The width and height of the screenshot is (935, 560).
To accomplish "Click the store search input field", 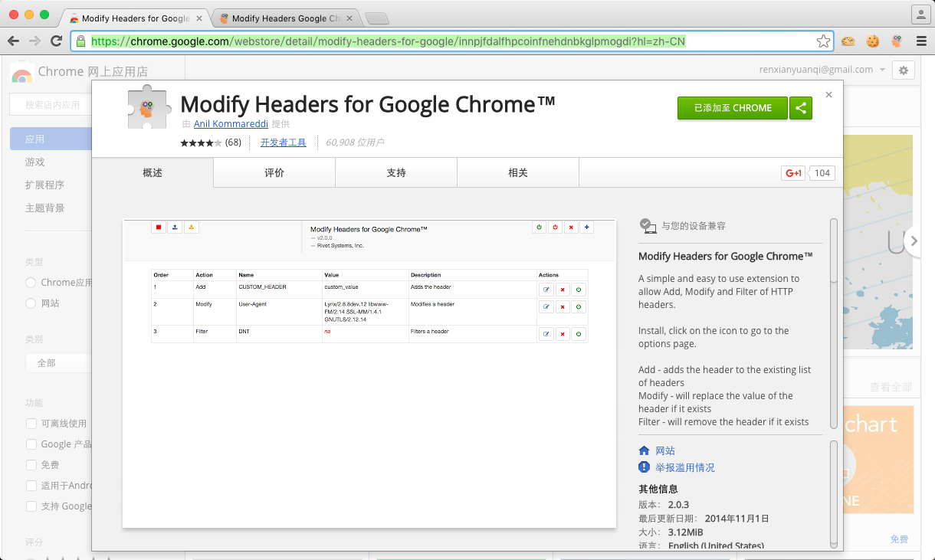I will click(51, 105).
